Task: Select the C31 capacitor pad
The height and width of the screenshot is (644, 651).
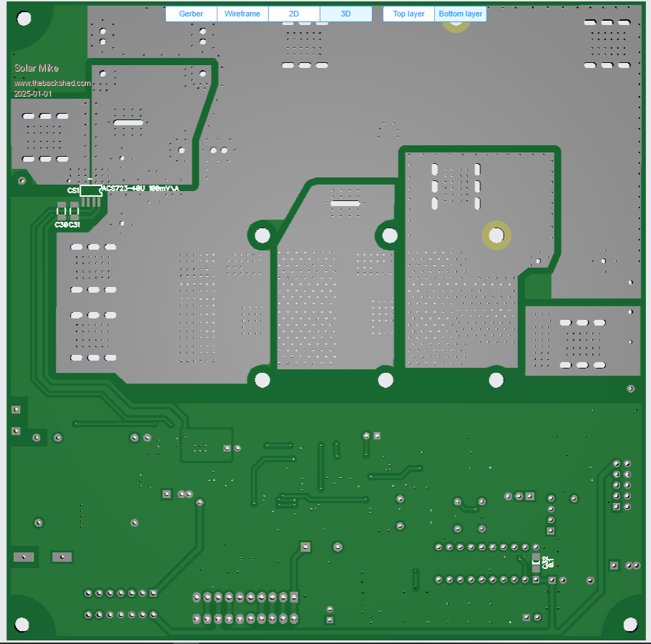Action: (74, 211)
